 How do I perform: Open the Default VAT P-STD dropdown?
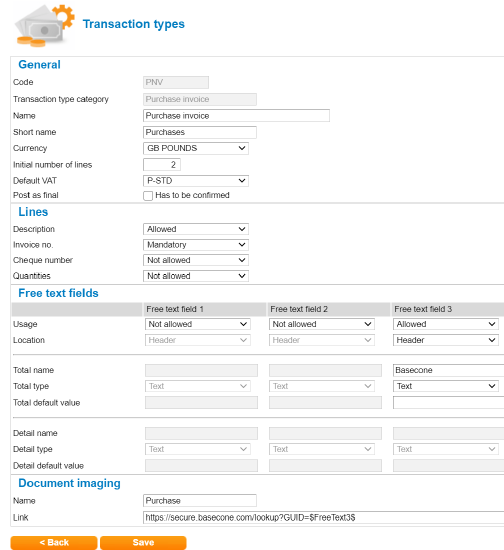point(196,181)
